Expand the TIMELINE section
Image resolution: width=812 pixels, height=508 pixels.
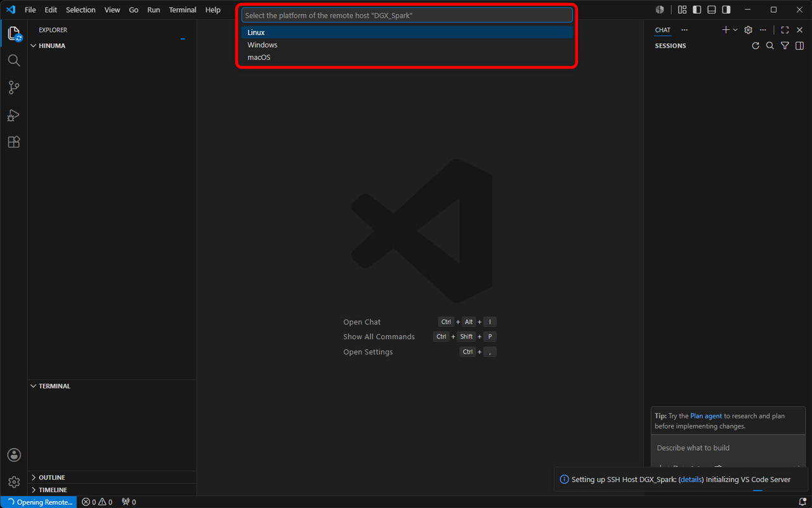(x=112, y=490)
